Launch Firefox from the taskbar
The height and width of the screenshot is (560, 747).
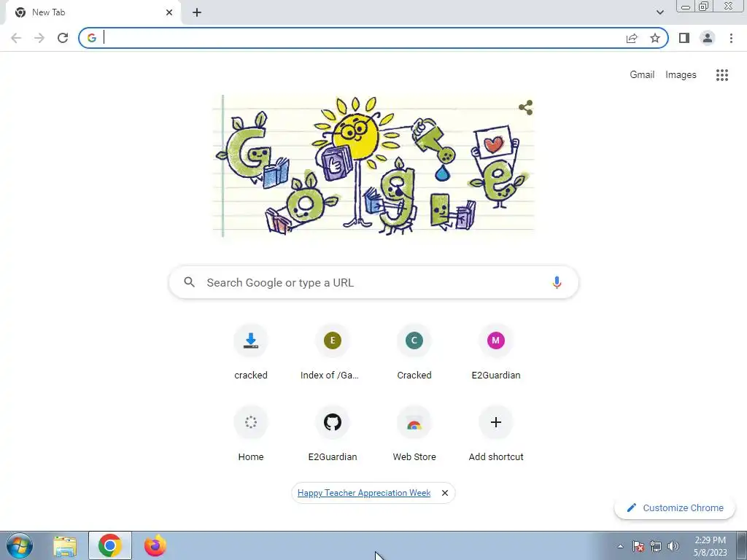[x=155, y=545]
